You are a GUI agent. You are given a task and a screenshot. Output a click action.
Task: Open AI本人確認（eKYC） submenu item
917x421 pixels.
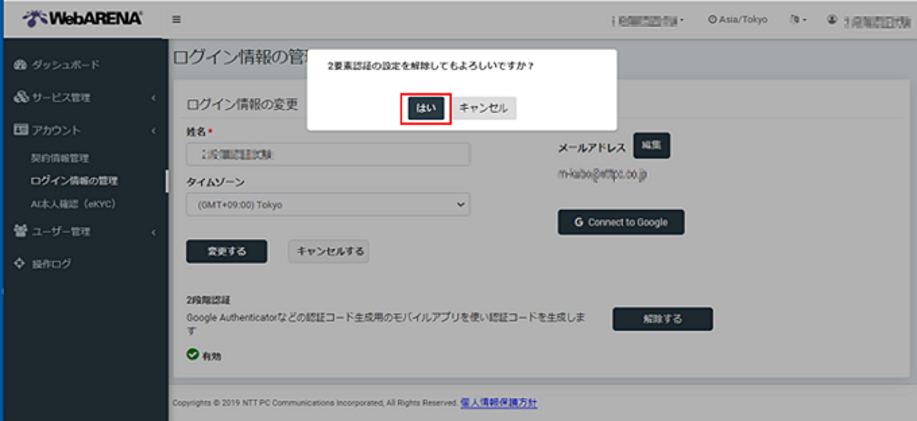point(73,203)
